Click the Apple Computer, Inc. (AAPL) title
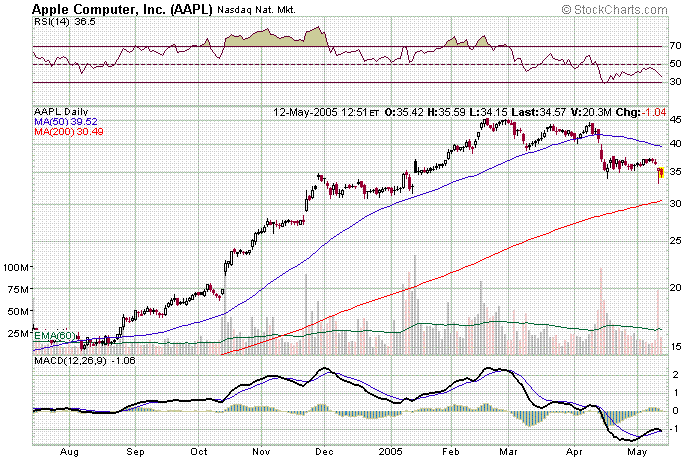Viewport: 700px width, 462px height. pyautogui.click(x=122, y=9)
